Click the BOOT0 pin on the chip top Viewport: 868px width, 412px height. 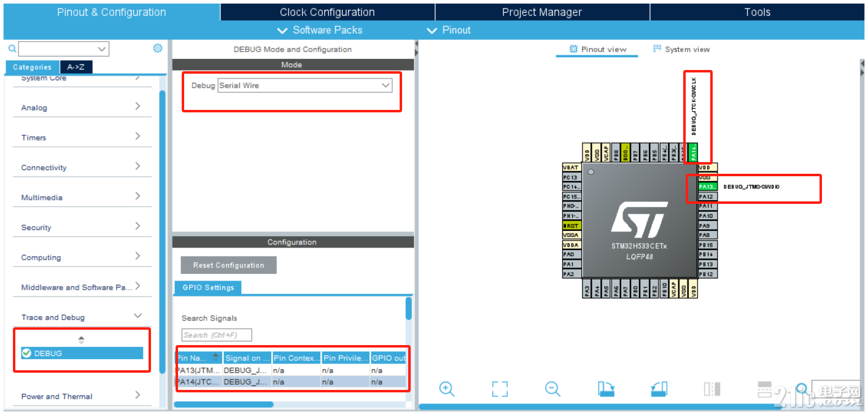pos(626,153)
